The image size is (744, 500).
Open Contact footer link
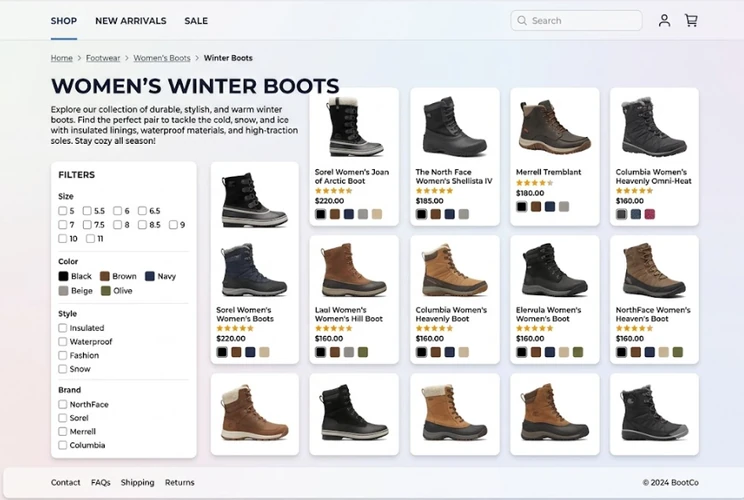point(65,482)
